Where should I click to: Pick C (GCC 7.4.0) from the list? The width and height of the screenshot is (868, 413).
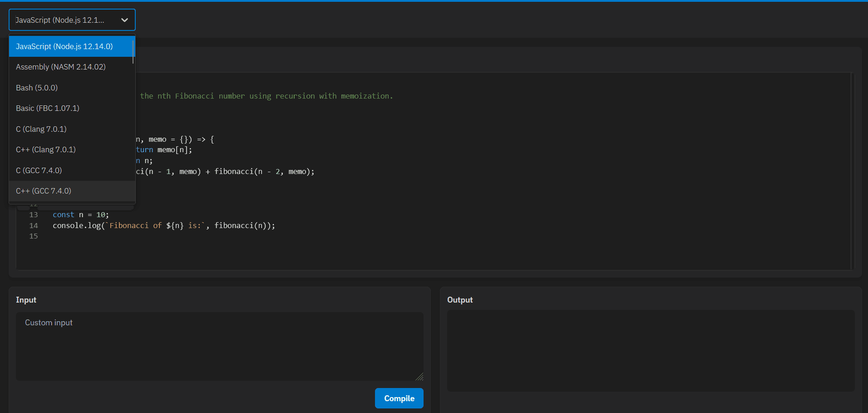pyautogui.click(x=39, y=170)
